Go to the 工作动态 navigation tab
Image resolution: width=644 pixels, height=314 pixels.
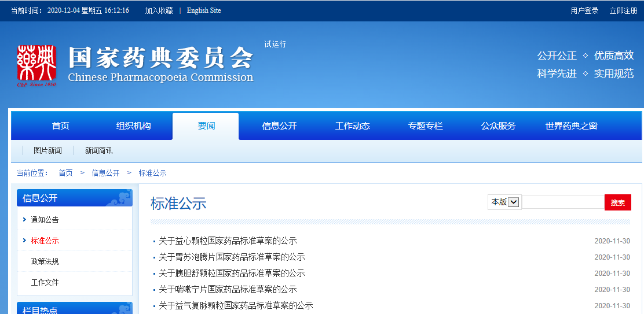point(352,126)
